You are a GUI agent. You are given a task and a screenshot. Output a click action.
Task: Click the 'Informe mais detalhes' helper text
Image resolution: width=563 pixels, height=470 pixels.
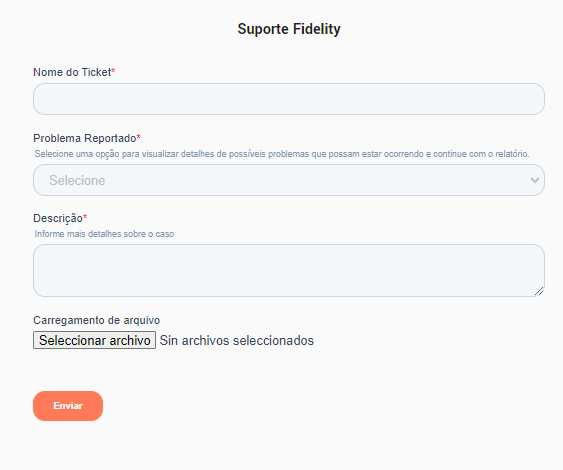point(104,234)
